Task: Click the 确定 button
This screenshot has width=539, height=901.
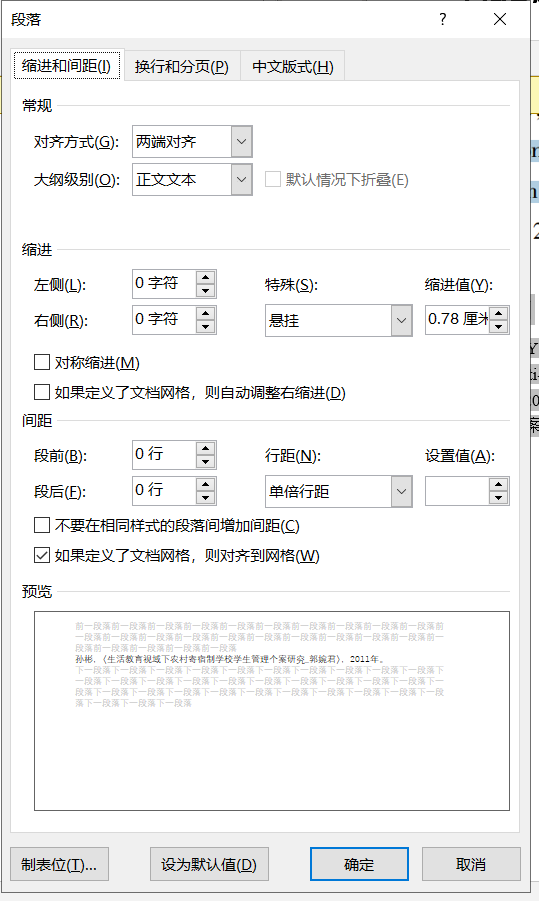Action: (359, 864)
